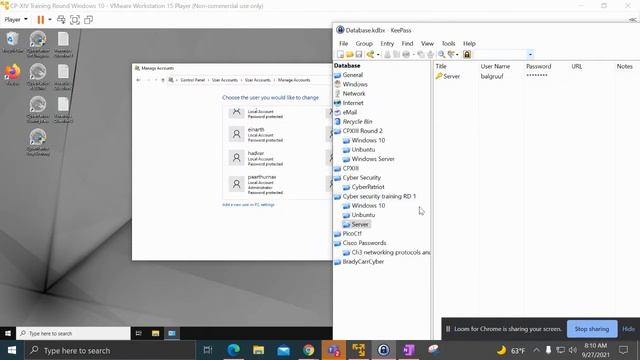Click the Show Entries icon in KeePass toolbar
The height and width of the screenshot is (360, 640).
[451, 54]
